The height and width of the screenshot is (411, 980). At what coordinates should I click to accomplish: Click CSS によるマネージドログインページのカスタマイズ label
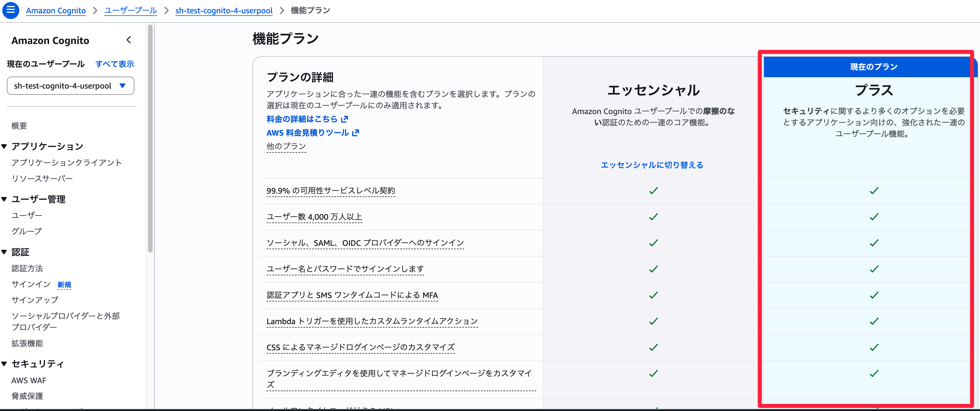(361, 347)
